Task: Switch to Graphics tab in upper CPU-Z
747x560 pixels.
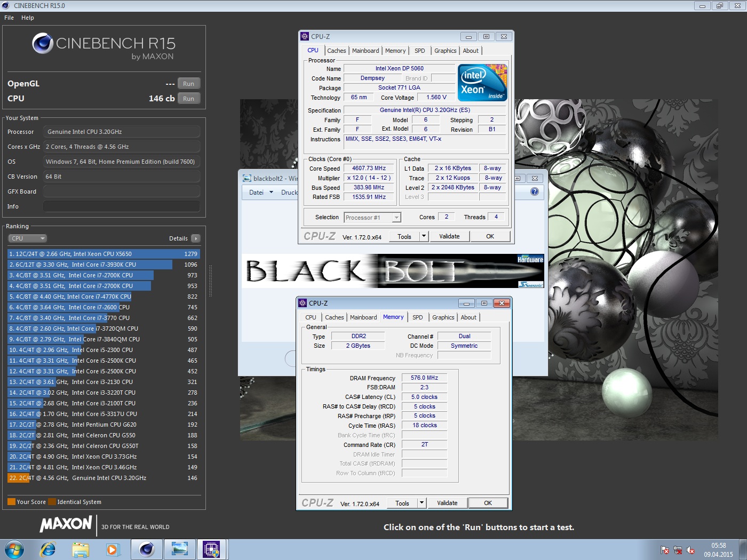Action: tap(445, 51)
